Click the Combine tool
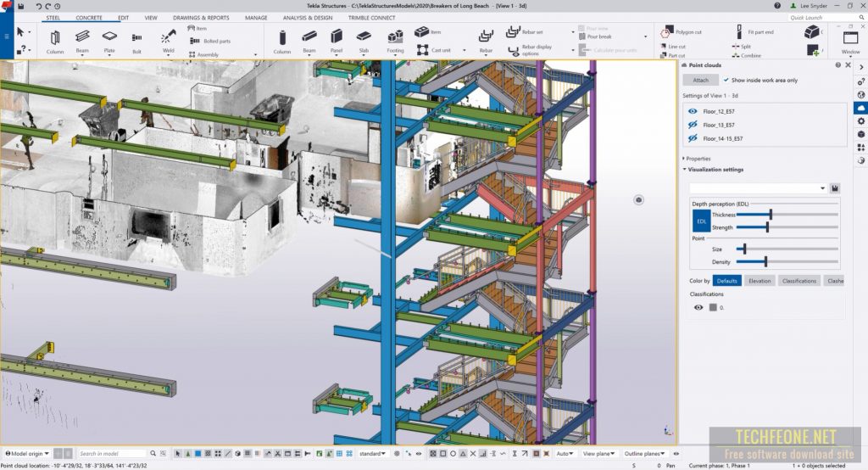Viewport: 868px width, 470px height. click(746, 55)
